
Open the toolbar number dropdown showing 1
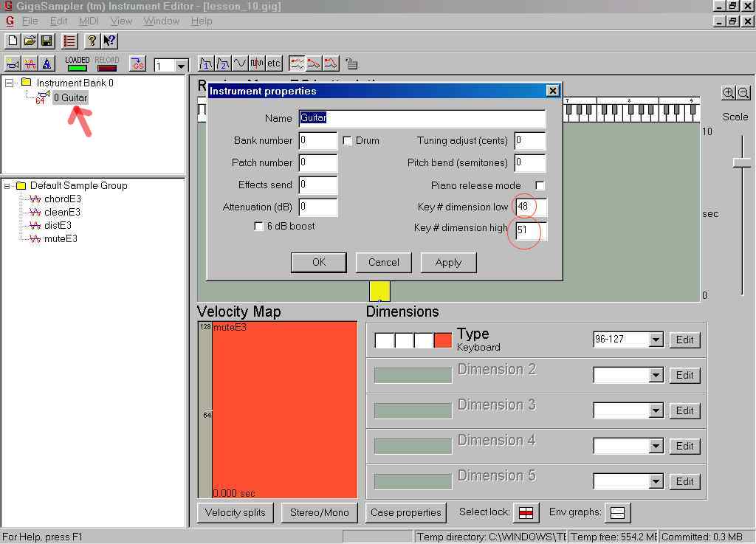[181, 66]
